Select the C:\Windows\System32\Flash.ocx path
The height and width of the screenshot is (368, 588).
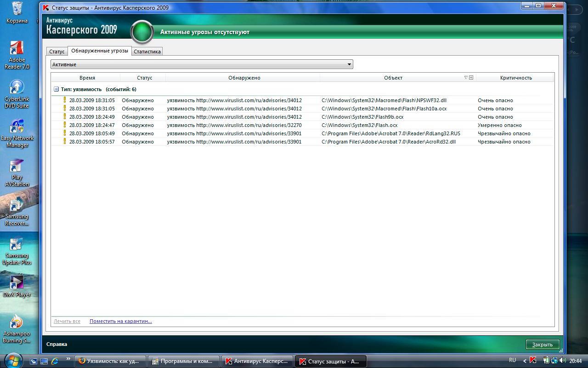point(360,125)
